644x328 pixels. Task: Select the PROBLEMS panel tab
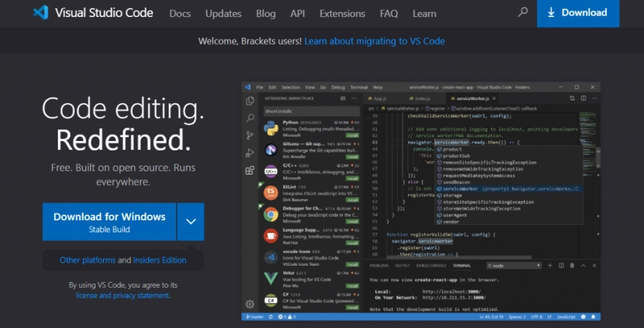[x=379, y=265]
